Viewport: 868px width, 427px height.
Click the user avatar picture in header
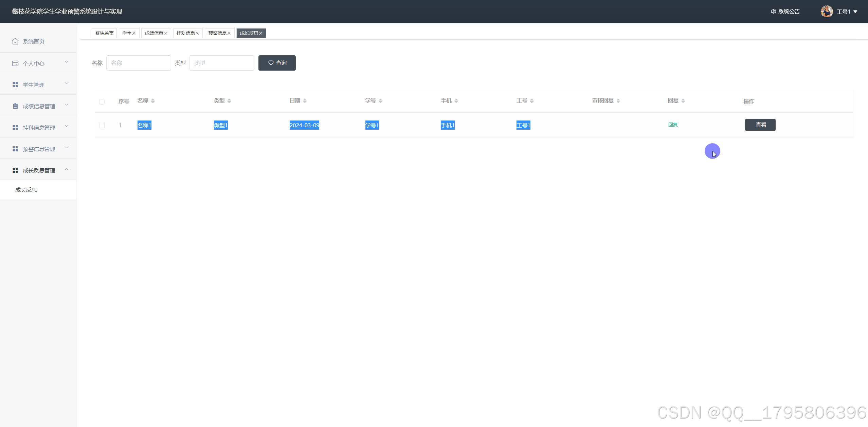pyautogui.click(x=826, y=12)
